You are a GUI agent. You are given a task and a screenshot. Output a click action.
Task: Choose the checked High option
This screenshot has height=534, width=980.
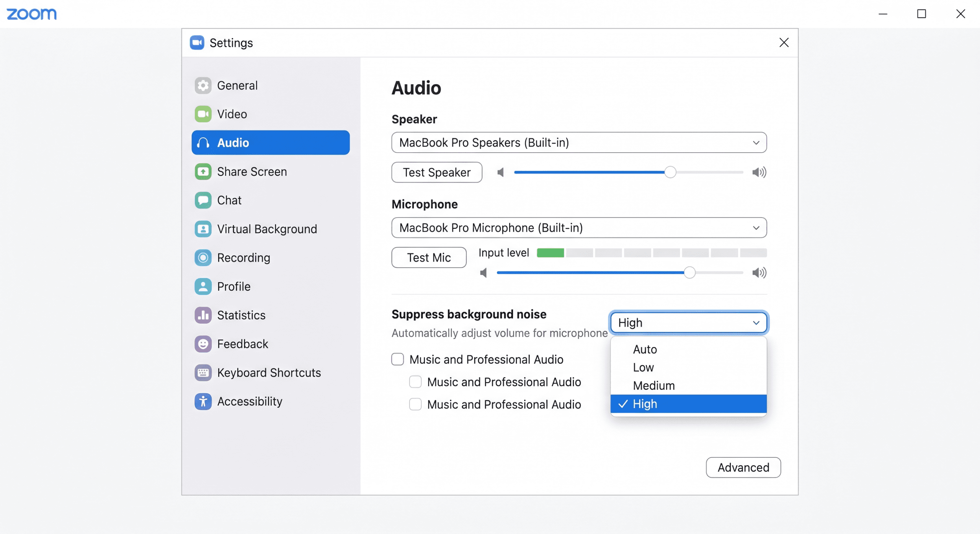point(688,404)
